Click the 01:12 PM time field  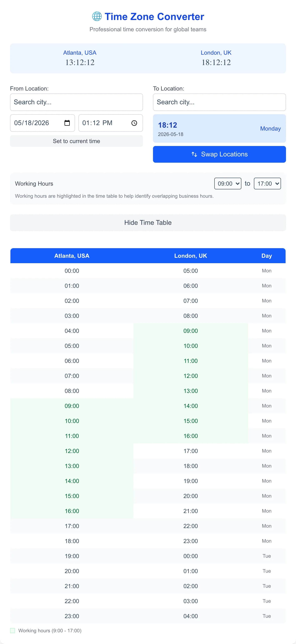click(x=111, y=123)
